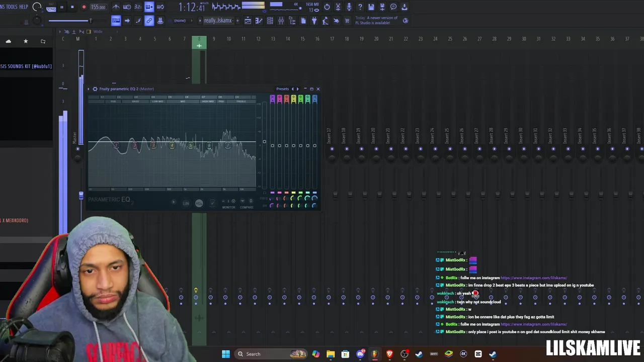Click the Save project floppy icon
Viewport: 644px width, 362px height.
[x=371, y=7]
